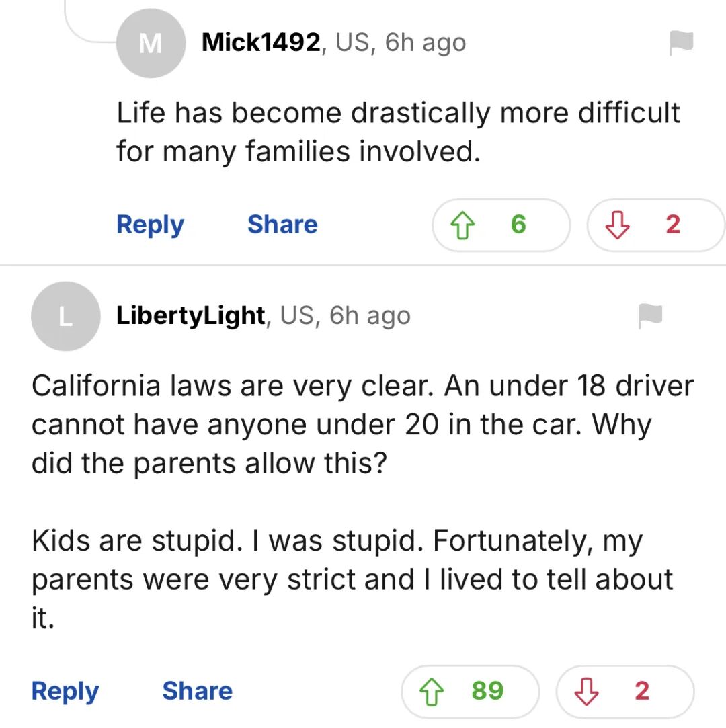The height and width of the screenshot is (728, 726).
Task: Click the "6h ago" timestamp beside Mick1492
Action: coord(426,43)
